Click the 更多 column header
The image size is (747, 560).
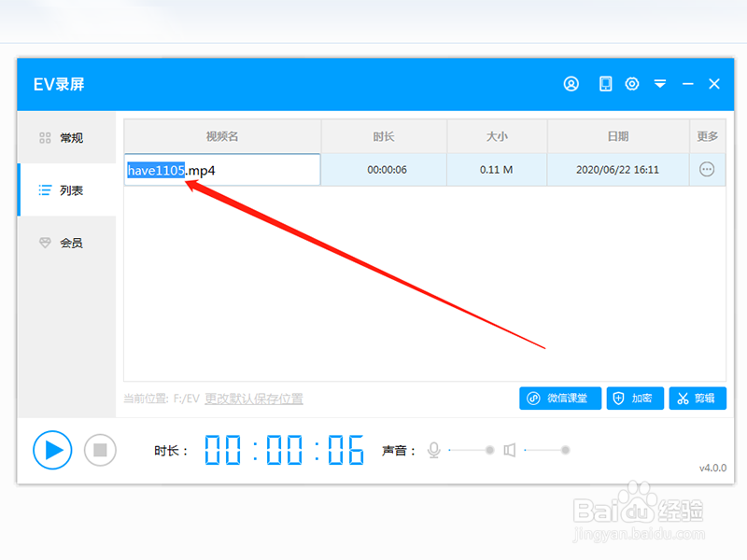[x=708, y=136]
